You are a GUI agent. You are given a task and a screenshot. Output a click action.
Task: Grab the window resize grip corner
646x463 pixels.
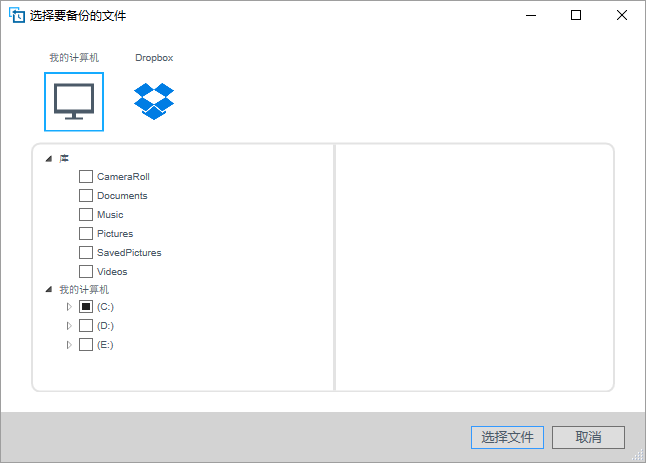tap(639, 456)
